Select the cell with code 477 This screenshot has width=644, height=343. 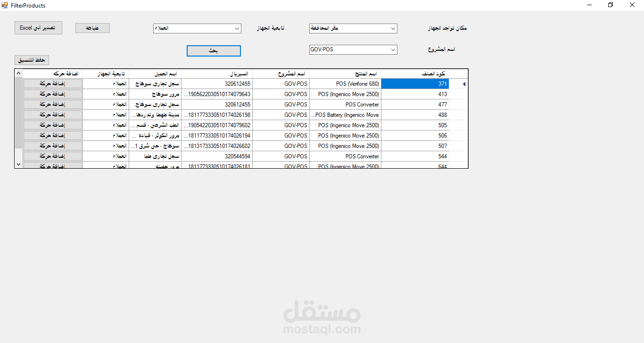pyautogui.click(x=415, y=105)
